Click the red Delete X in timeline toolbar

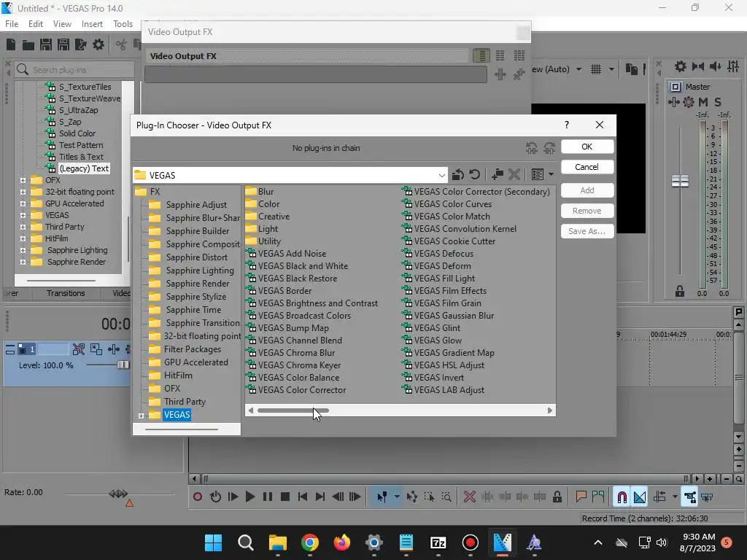[470, 497]
